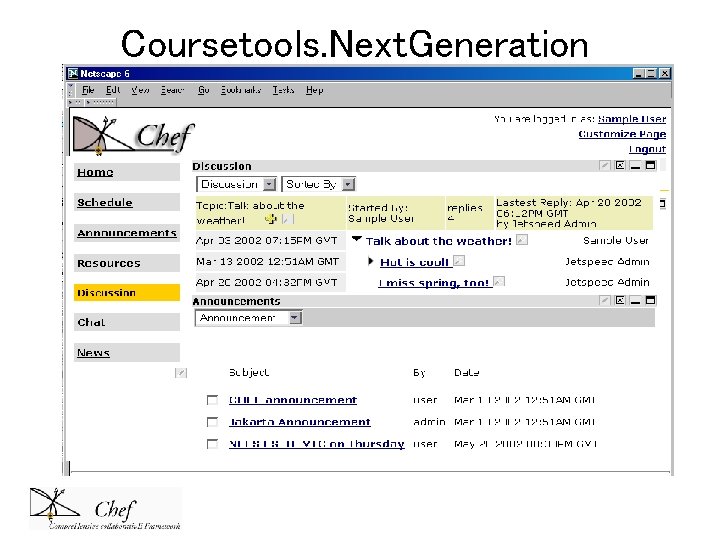
Task: Click the 'Apr 03 2002 07:15PM GMT' date cell
Action: (270, 241)
